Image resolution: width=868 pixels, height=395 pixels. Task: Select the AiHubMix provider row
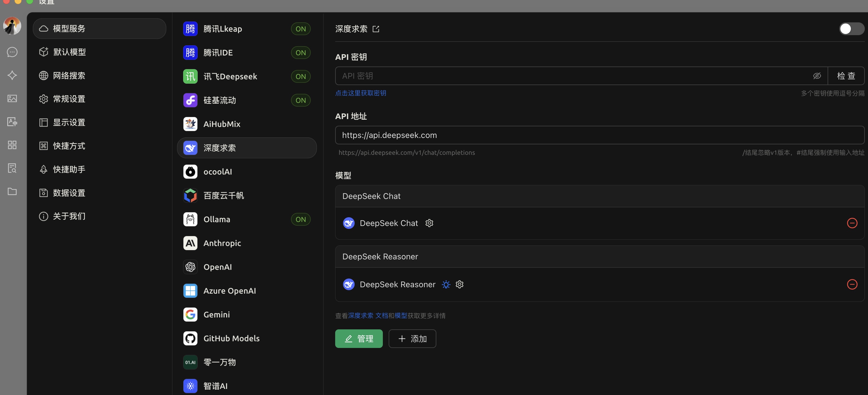247,124
